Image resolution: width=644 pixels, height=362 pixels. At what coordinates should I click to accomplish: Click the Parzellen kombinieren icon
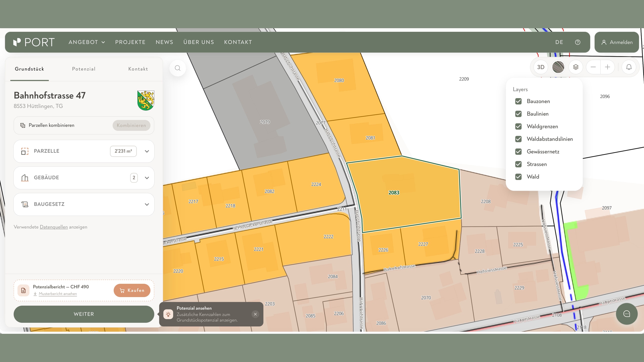(x=23, y=125)
